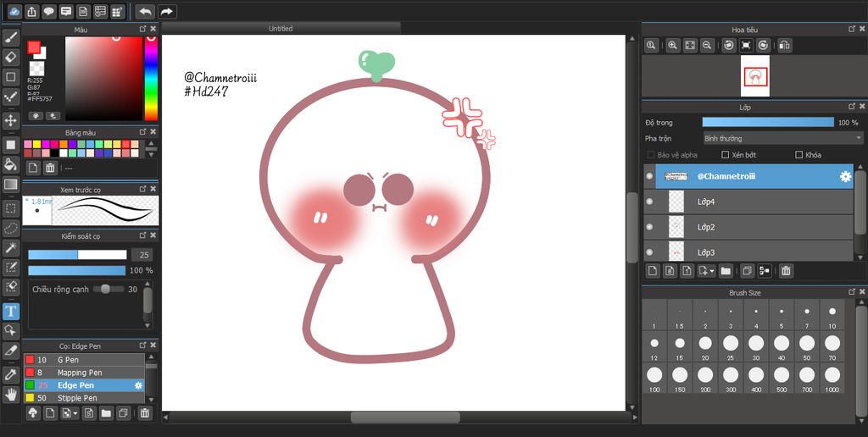Redo the last action
Image resolution: width=868 pixels, height=437 pixels.
[167, 11]
